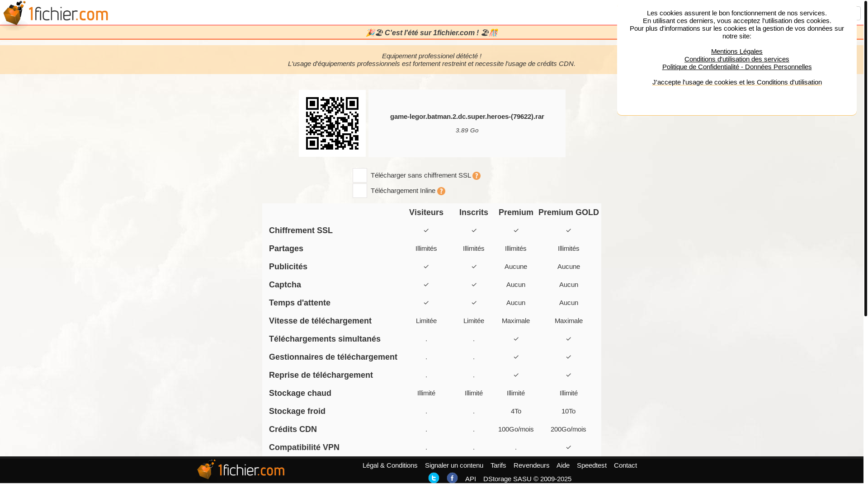Open Conditions d'utilisation des services link
The image size is (868, 488).
point(736,59)
